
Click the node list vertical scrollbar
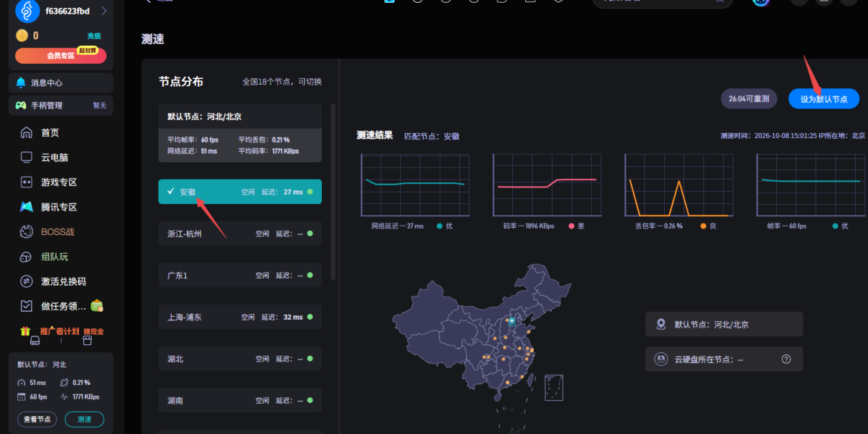click(333, 192)
